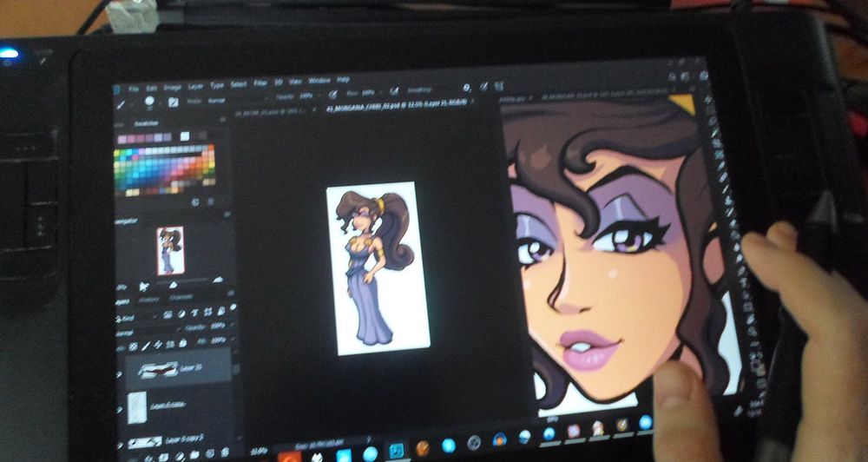Viewport: 868px width, 462px height.
Task: Pick the white recent swatch
Action: pyautogui.click(x=185, y=135)
